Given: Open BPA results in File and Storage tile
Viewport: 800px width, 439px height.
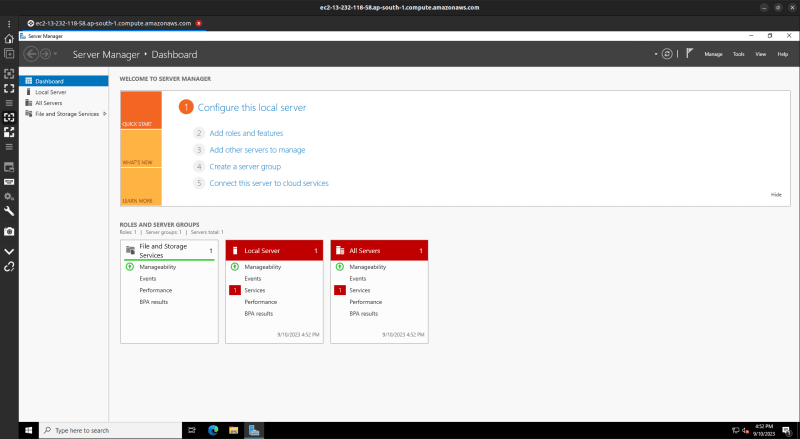Looking at the screenshot, I should point(154,302).
